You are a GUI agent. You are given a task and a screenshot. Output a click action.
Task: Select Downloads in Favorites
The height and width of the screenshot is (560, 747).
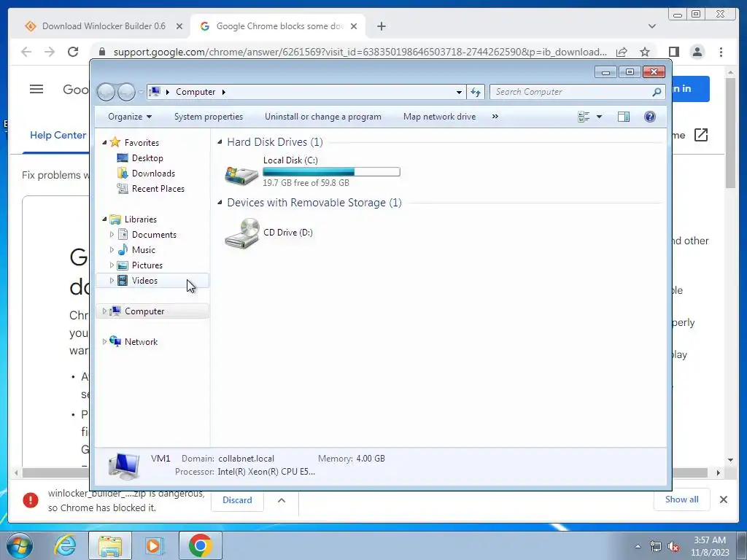[153, 174]
